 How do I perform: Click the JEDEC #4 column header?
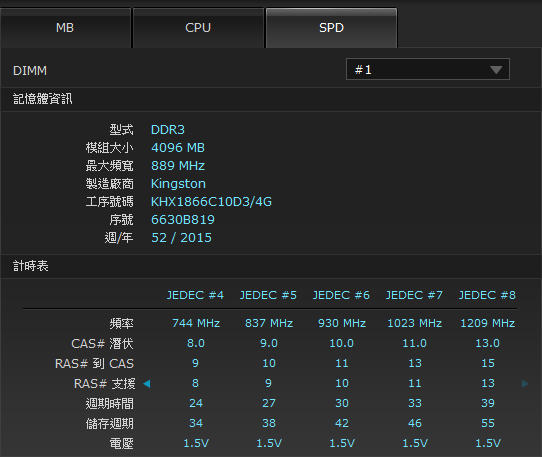coord(195,295)
